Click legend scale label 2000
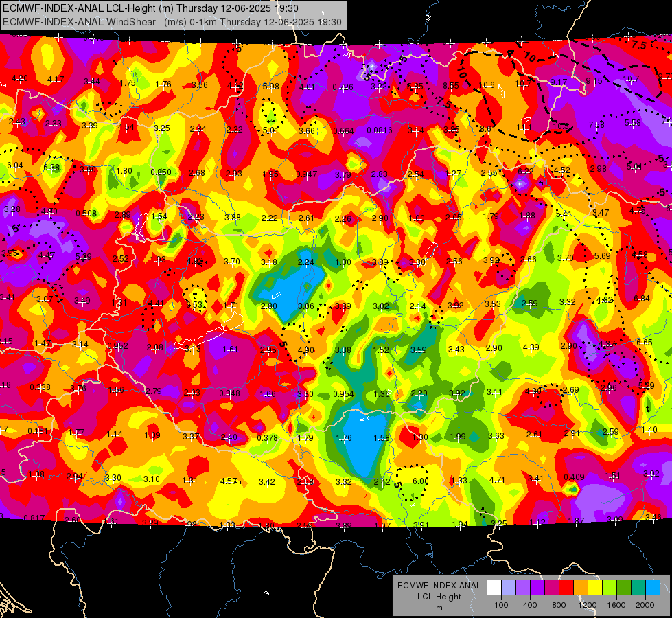 click(645, 605)
